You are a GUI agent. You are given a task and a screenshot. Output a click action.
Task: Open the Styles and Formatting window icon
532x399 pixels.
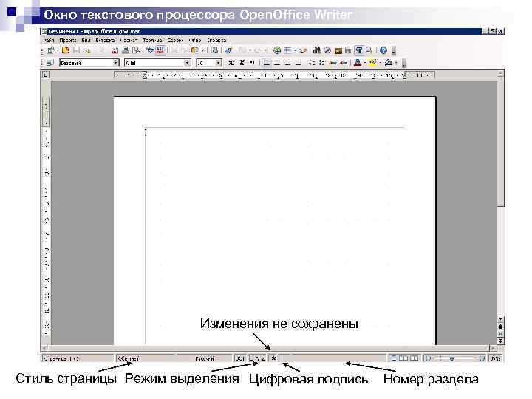(50, 63)
